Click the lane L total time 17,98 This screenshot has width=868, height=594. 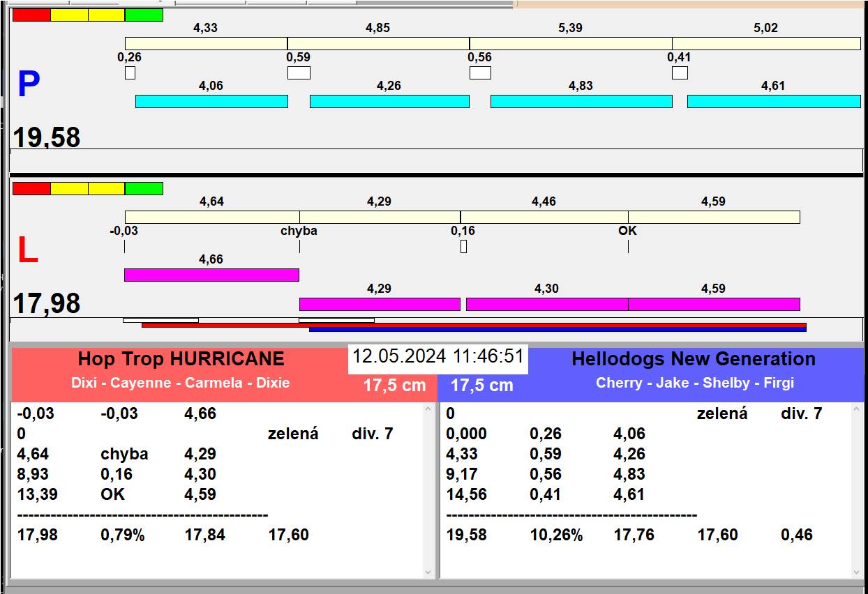click(x=47, y=304)
